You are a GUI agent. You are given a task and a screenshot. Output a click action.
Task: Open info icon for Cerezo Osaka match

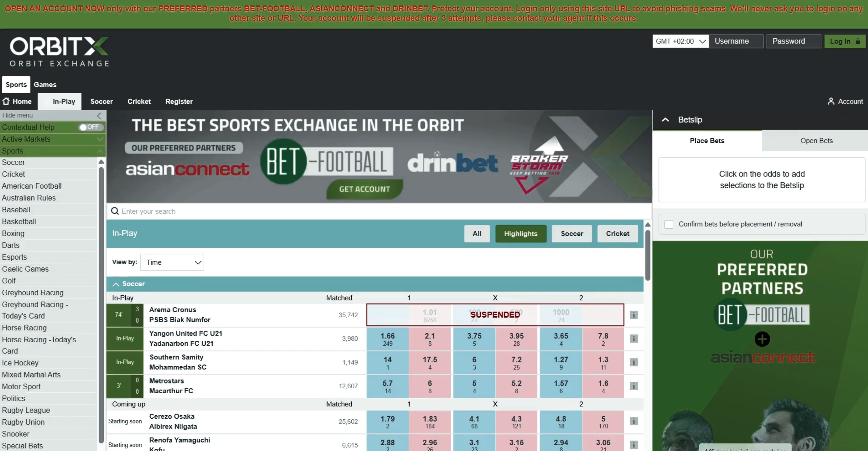[634, 421]
